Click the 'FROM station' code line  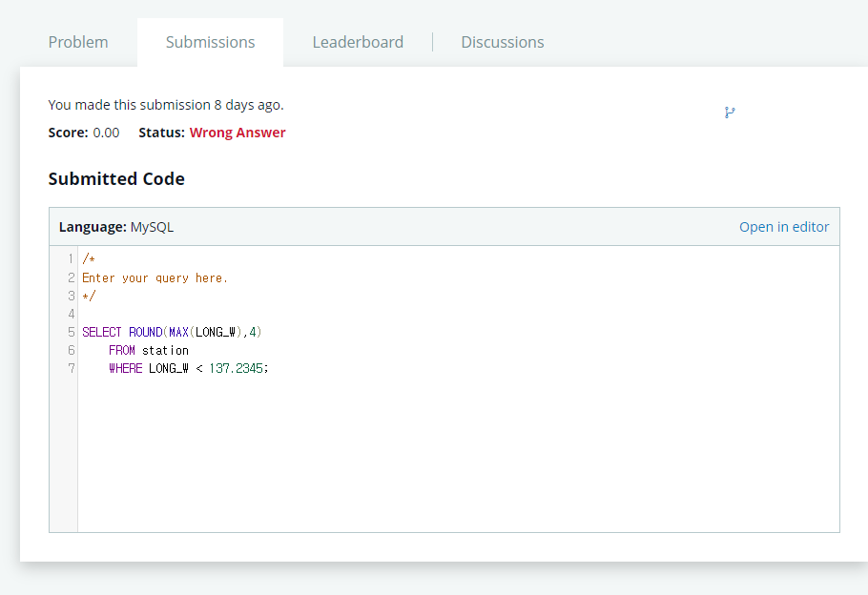149,350
